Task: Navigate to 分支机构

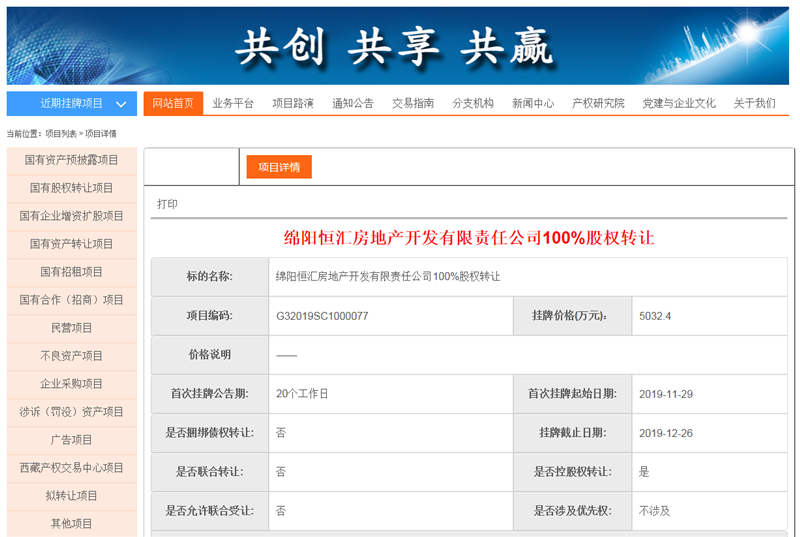Action: (x=472, y=104)
